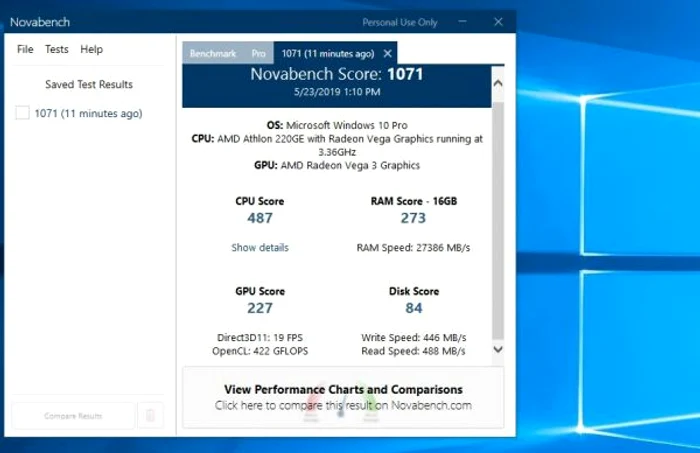Switch to the Benchmark tab
This screenshot has height=453, width=700.
point(212,54)
